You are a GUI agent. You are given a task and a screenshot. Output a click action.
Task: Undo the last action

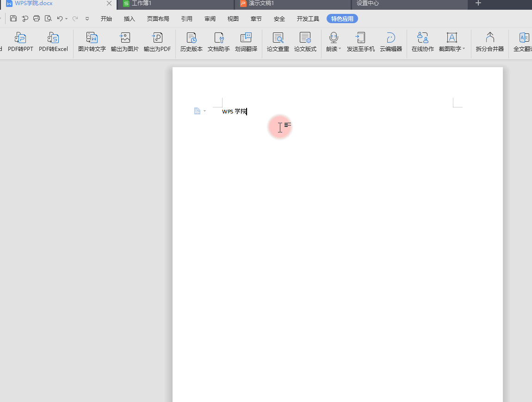[x=60, y=19]
